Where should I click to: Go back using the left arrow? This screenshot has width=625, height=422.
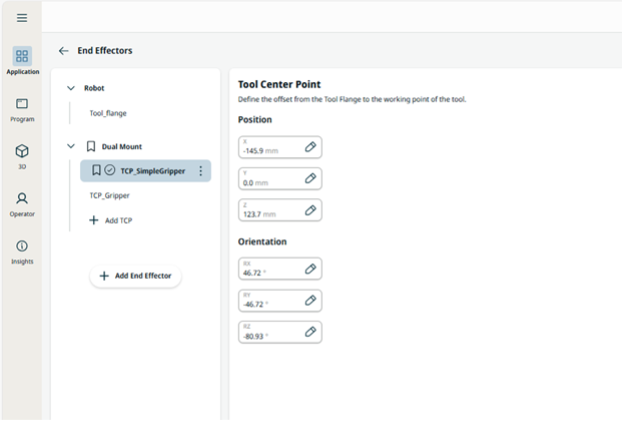point(64,50)
